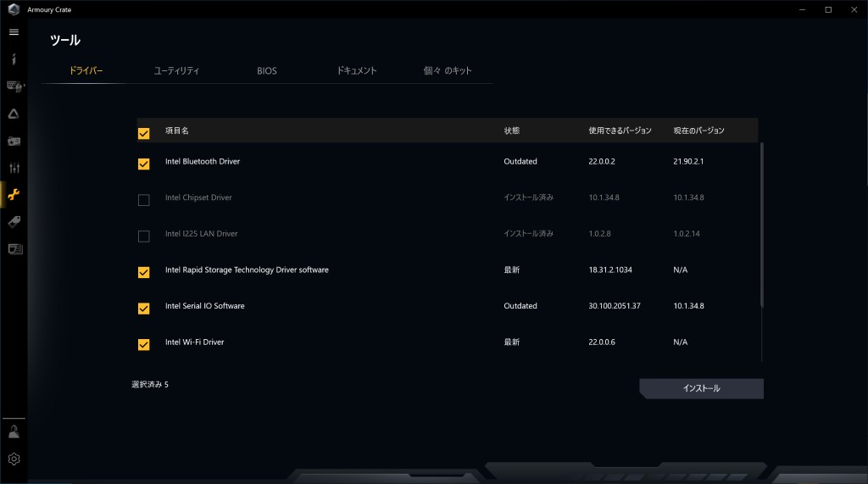
Task: Open the Featured deals tag icon
Action: click(14, 221)
